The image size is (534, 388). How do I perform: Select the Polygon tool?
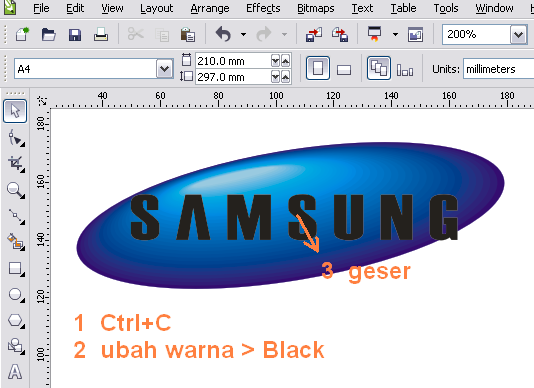coord(16,321)
